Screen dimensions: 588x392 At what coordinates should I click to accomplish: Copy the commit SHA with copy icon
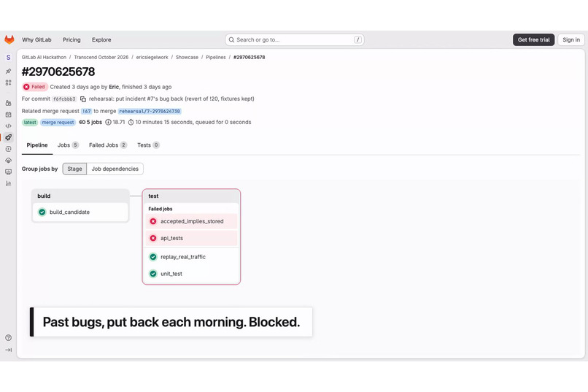pos(83,99)
